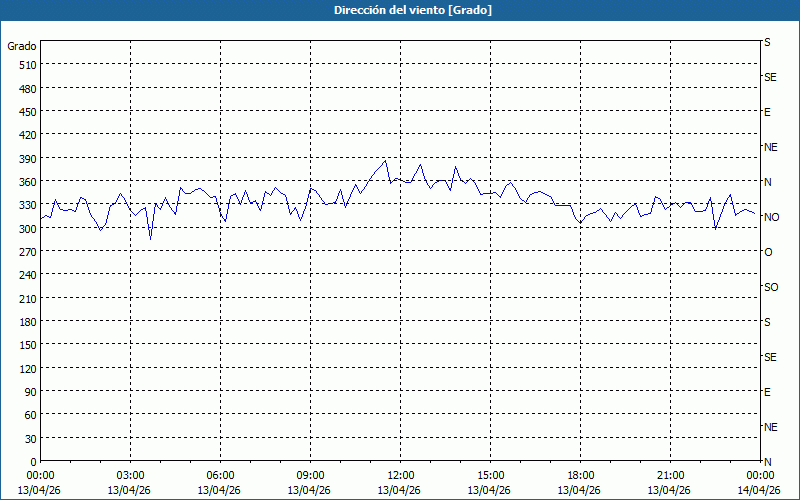Select the 12:00 time axis label
Screen dimensions: 800x500
[x=400, y=475]
